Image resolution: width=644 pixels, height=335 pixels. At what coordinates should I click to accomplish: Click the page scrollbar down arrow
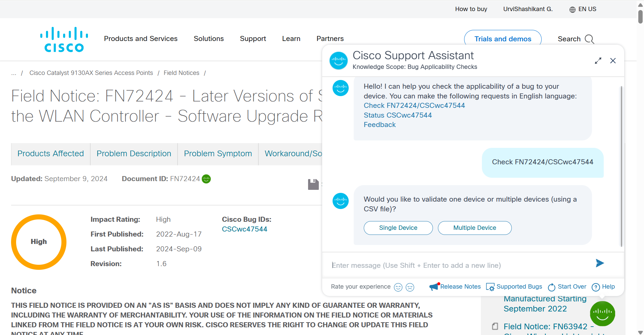click(640, 332)
